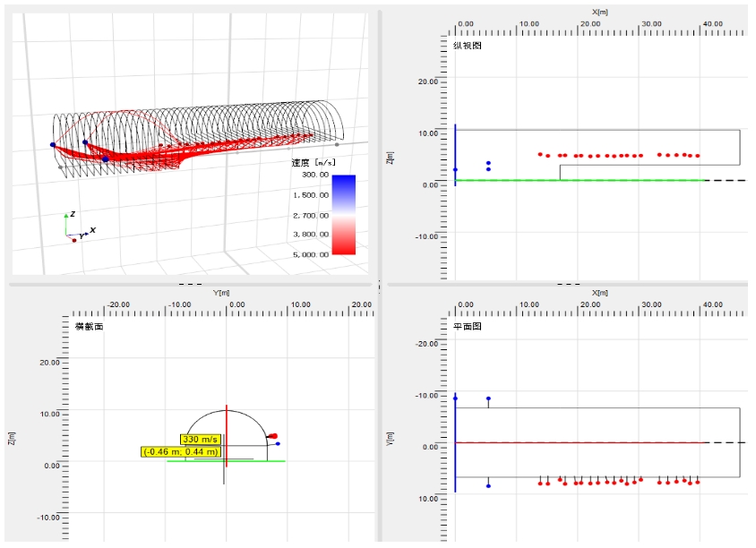Click the splitter handle below the 3D view

[x=190, y=283]
